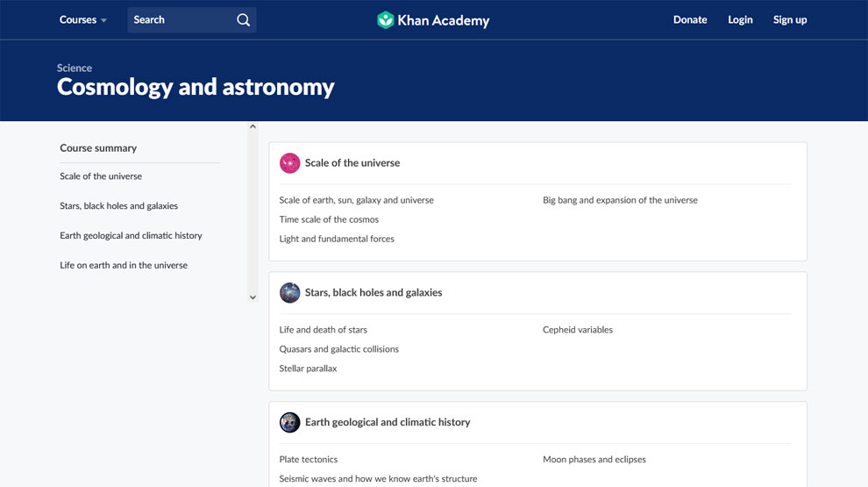Click the Khan Academy logo
Screen dimensions: 868x487
click(433, 20)
